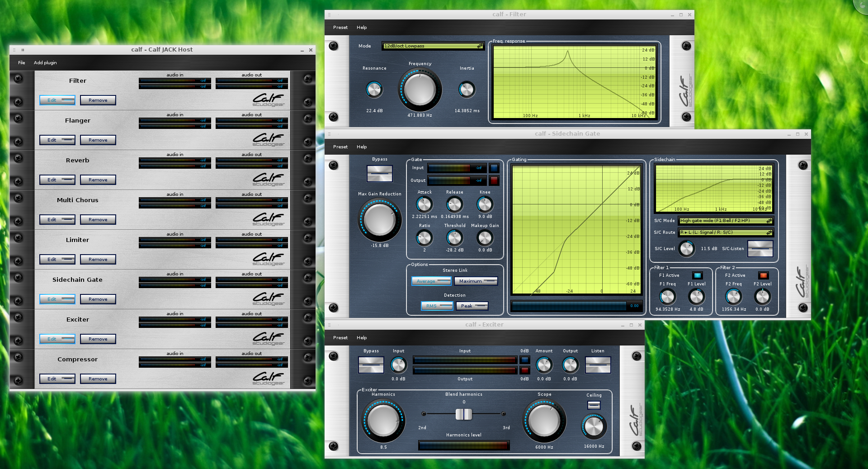The width and height of the screenshot is (868, 469).
Task: Click the F1 Freq knob
Action: pos(667,297)
